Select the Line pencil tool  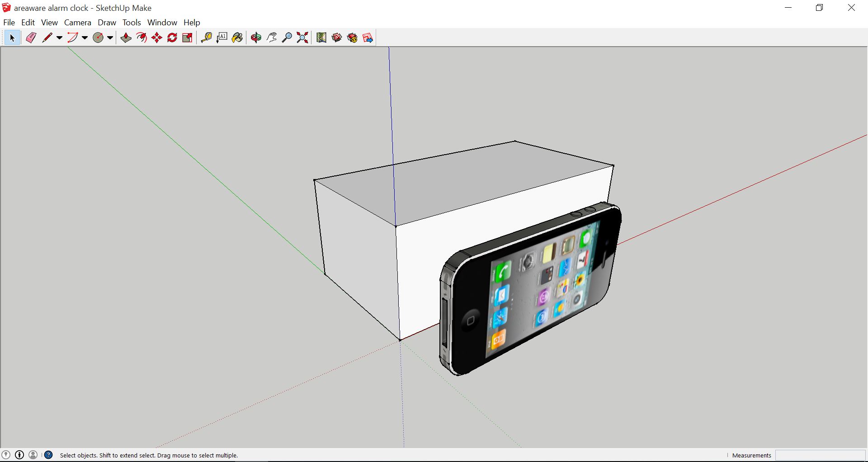[x=47, y=38]
